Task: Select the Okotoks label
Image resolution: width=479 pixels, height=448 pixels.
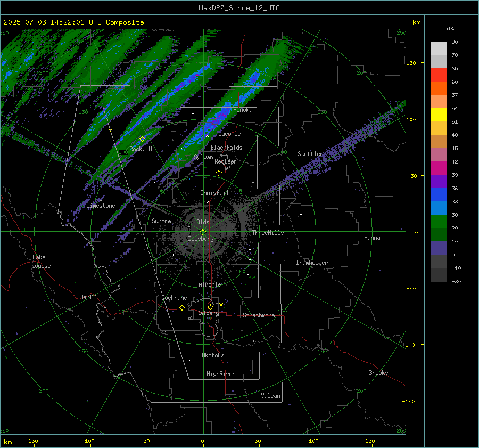Action: (x=213, y=355)
